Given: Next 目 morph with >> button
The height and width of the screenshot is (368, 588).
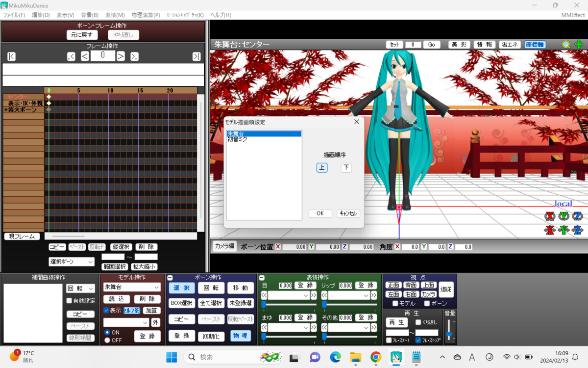Looking at the screenshot, I should 314,295.
